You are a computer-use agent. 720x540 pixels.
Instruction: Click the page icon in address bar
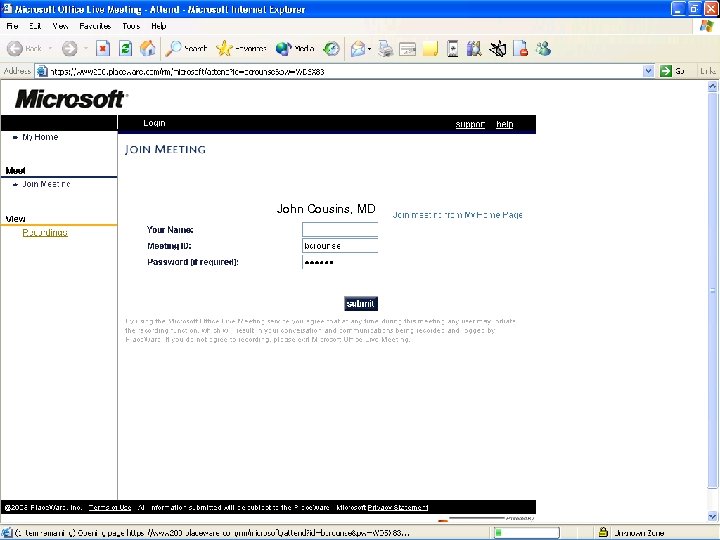pyautogui.click(x=42, y=71)
